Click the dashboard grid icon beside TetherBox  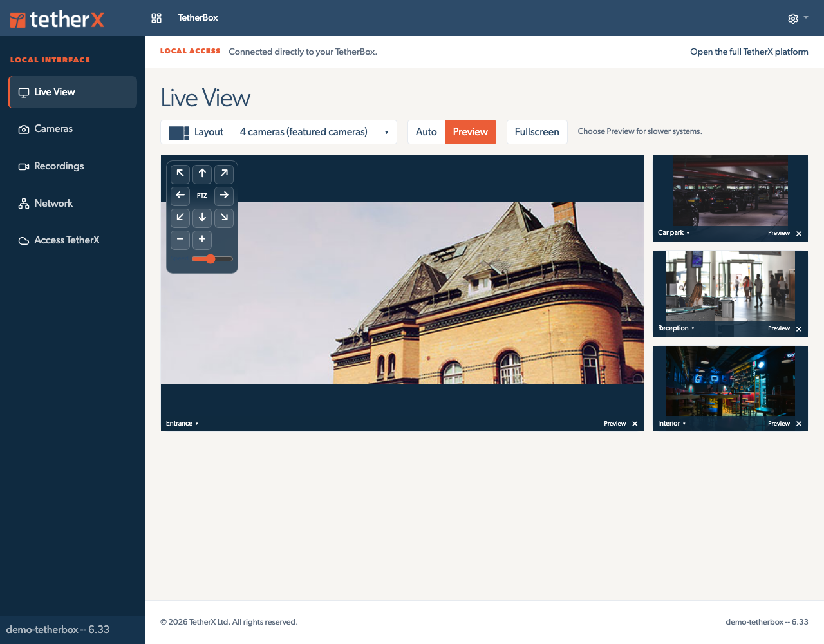(156, 18)
